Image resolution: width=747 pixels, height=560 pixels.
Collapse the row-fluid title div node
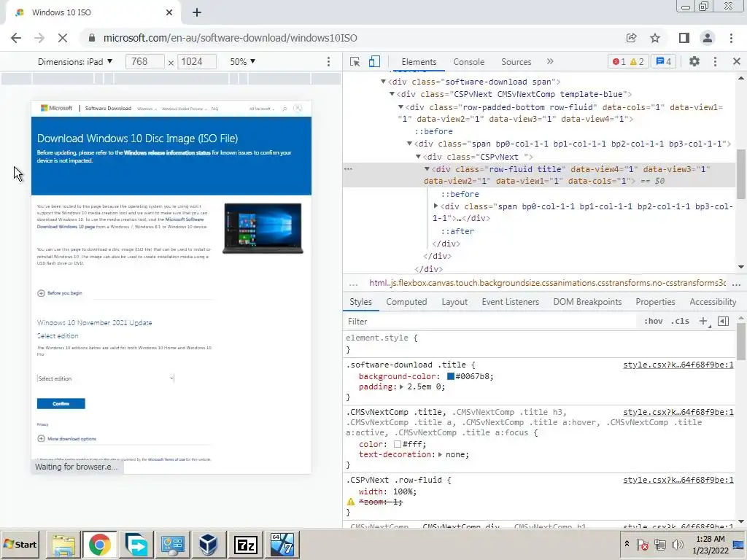[x=427, y=169]
